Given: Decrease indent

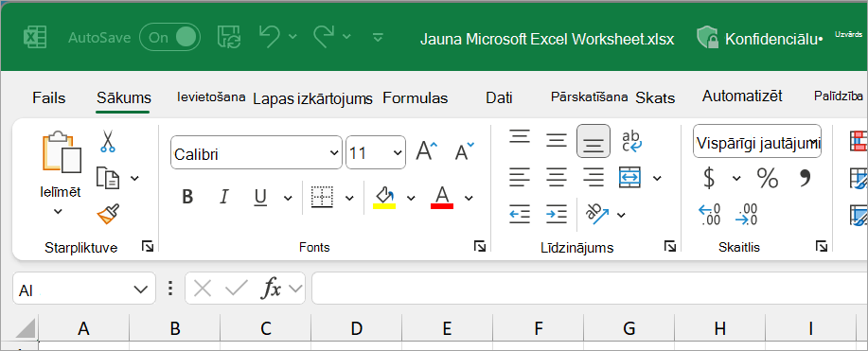Looking at the screenshot, I should 520,214.
